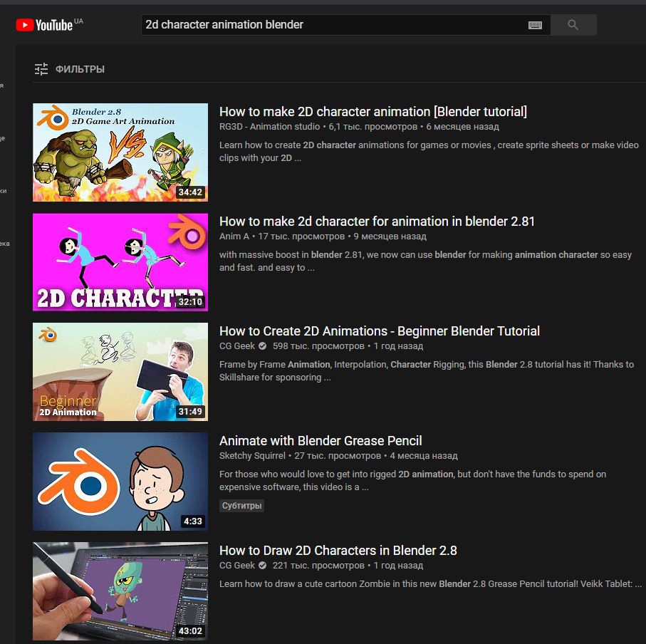Click description 'Learn how to create 2D character animations'
This screenshot has width=646, height=644.
point(429,151)
